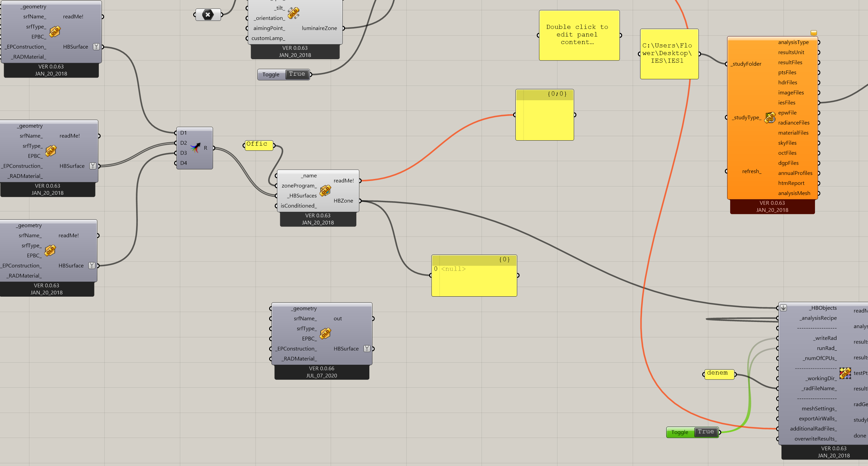Screen dimensions: 868x466
Task: Click the OLD icon beside the _tilt_ input
Action: click(x=293, y=13)
